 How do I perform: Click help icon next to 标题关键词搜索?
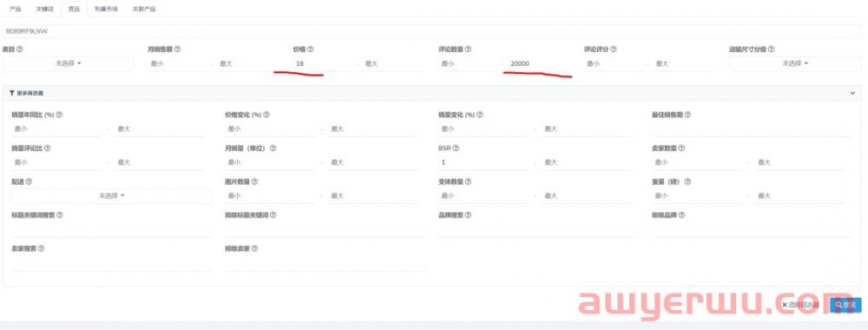click(x=59, y=214)
